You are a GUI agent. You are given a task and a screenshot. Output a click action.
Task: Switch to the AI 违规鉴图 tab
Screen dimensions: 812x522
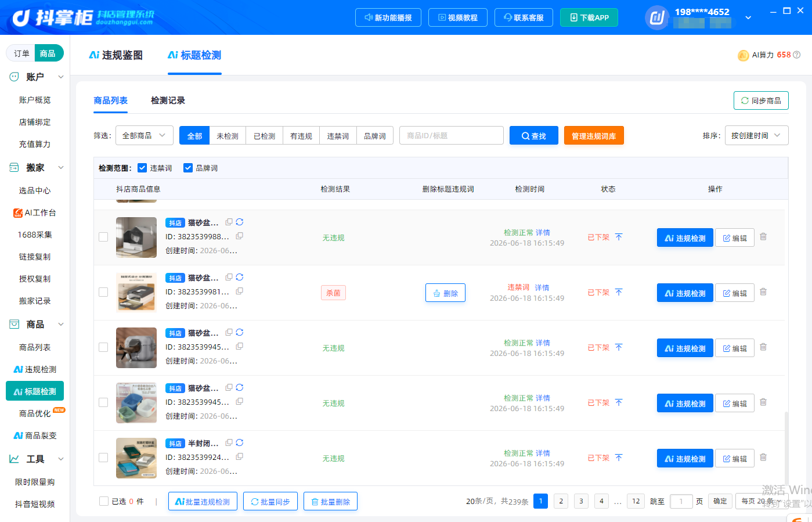pyautogui.click(x=116, y=55)
